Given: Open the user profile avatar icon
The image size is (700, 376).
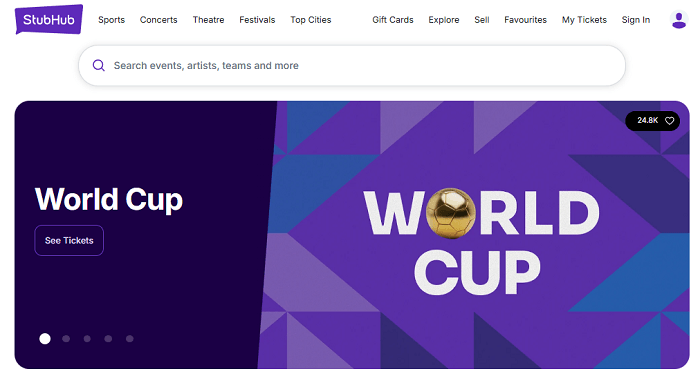Looking at the screenshot, I should pos(679,20).
